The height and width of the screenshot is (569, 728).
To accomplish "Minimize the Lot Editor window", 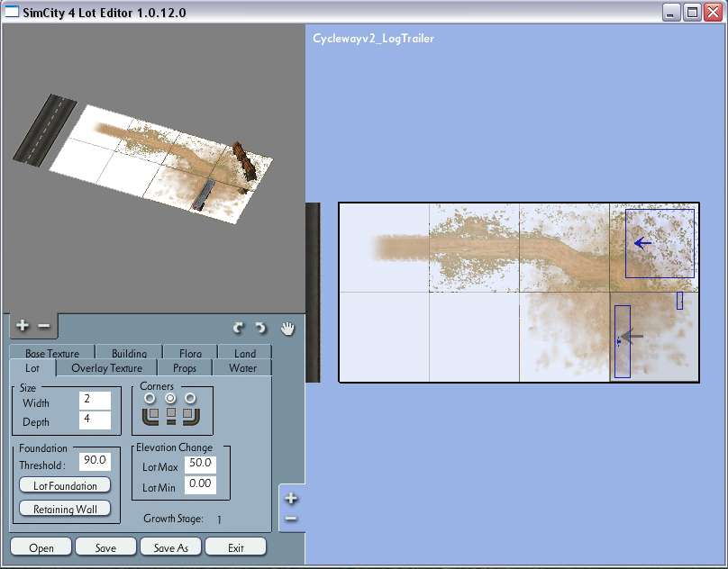I will pyautogui.click(x=670, y=12).
